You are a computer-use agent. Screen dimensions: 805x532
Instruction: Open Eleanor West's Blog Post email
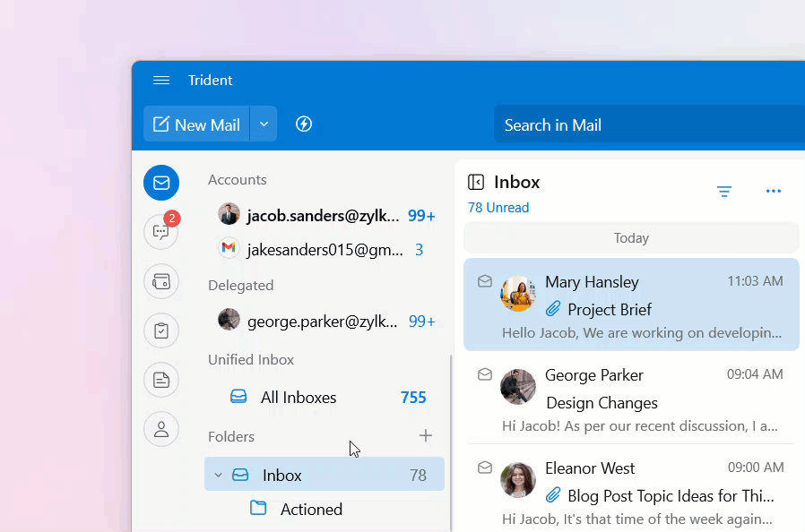click(631, 489)
